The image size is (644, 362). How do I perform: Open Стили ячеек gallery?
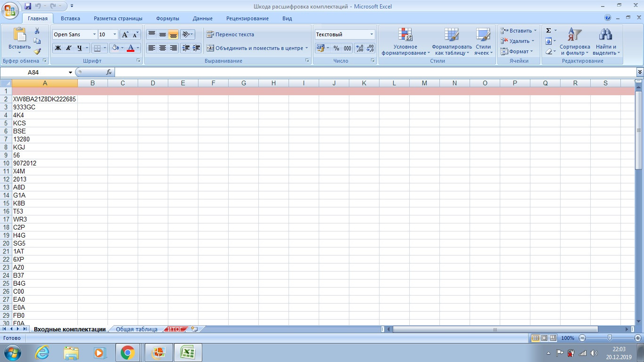(x=483, y=41)
